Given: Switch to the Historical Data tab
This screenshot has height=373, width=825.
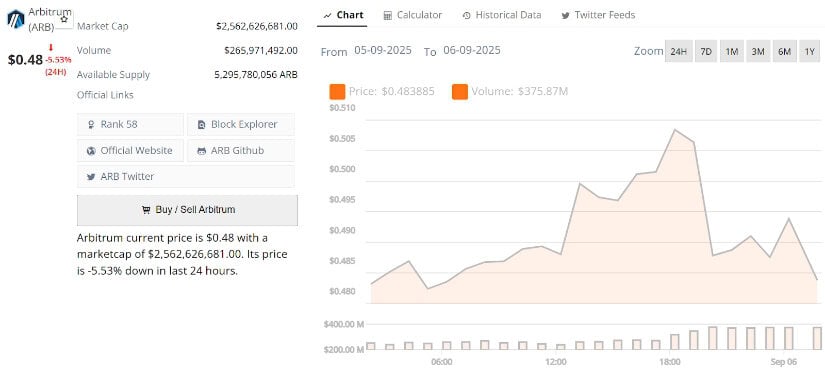Looking at the screenshot, I should pyautogui.click(x=501, y=15).
